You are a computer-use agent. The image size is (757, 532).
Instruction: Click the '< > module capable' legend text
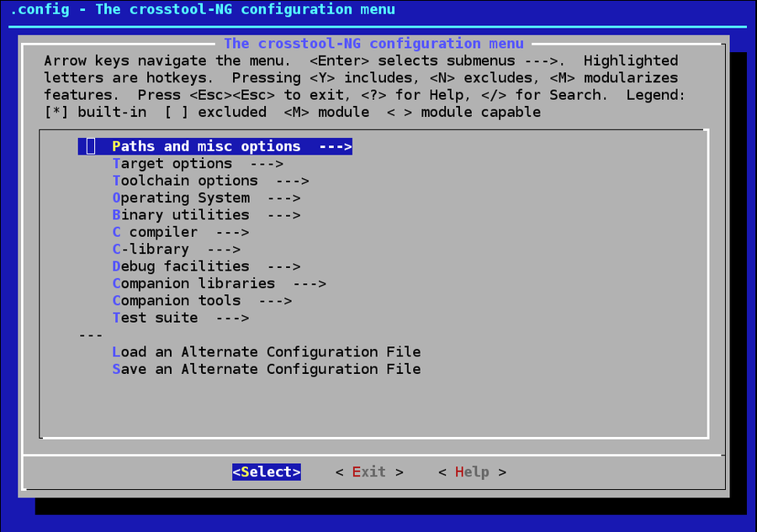(463, 112)
